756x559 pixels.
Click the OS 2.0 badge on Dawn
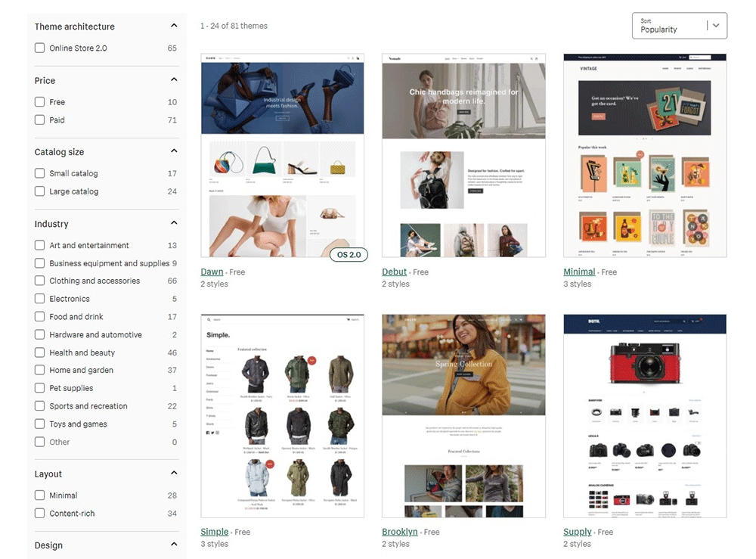(x=349, y=255)
